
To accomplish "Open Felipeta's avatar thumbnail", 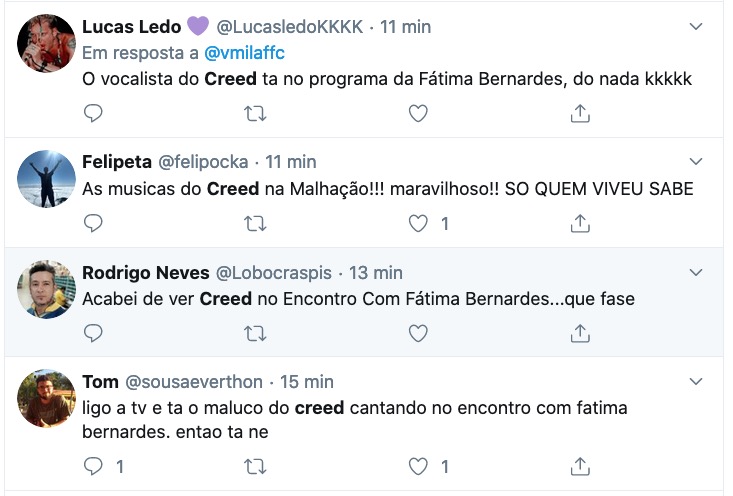I will (x=46, y=179).
